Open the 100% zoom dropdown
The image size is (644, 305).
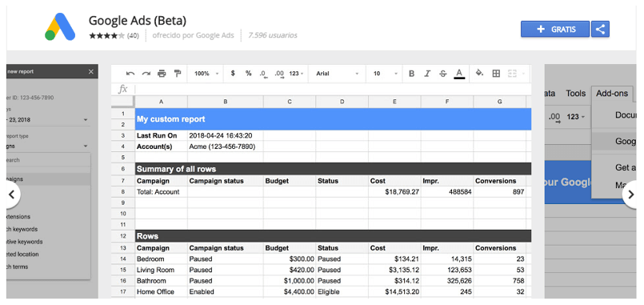pos(206,74)
